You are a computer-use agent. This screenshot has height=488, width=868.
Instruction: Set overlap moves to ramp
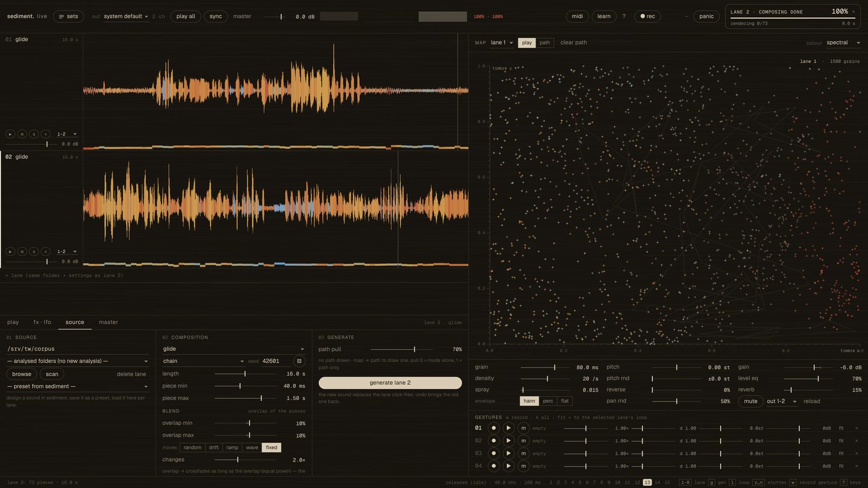pyautogui.click(x=232, y=448)
